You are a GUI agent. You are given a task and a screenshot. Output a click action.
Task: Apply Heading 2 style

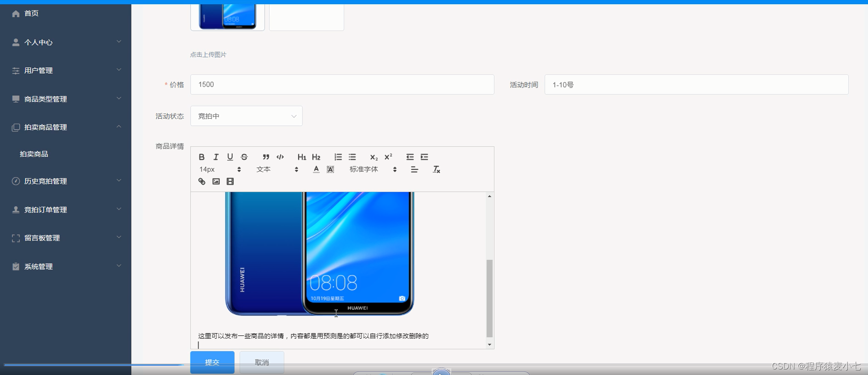pyautogui.click(x=316, y=157)
